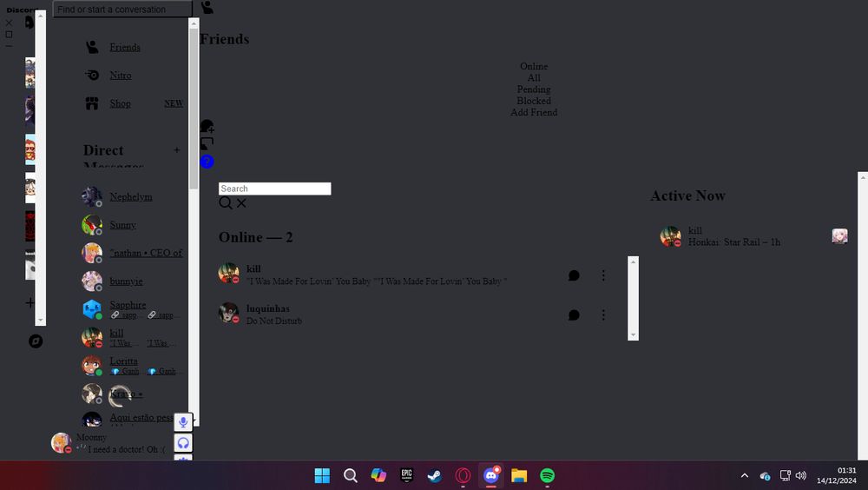Click the Active Now scroll-up arrow
The width and height of the screenshot is (868, 490).
pos(863,177)
